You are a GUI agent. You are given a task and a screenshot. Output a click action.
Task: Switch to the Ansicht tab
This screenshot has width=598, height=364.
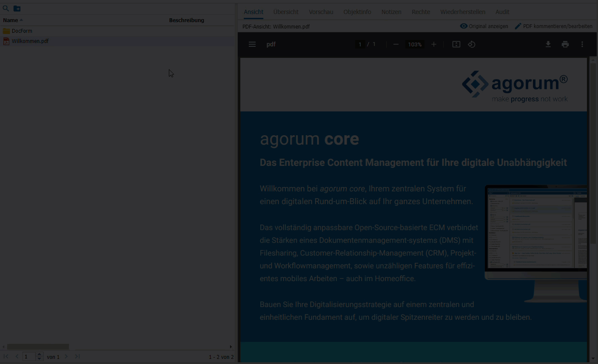[x=253, y=12]
